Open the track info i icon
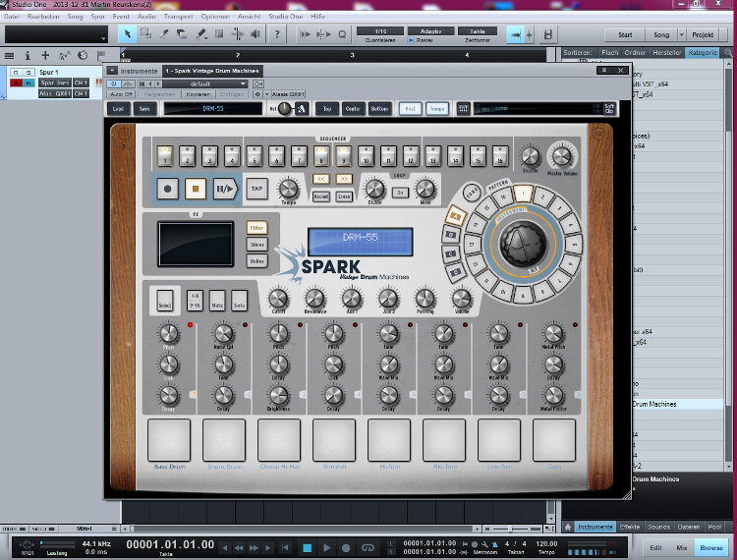 28,55
